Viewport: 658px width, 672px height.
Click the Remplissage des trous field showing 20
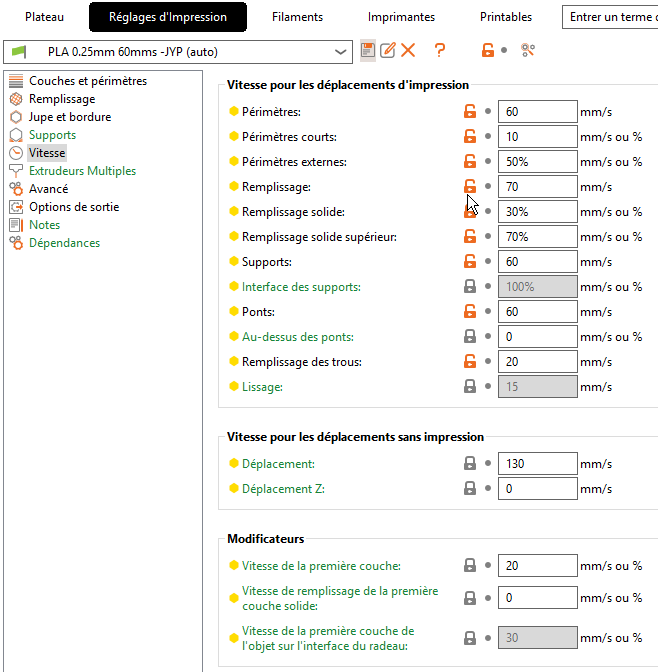coord(538,362)
